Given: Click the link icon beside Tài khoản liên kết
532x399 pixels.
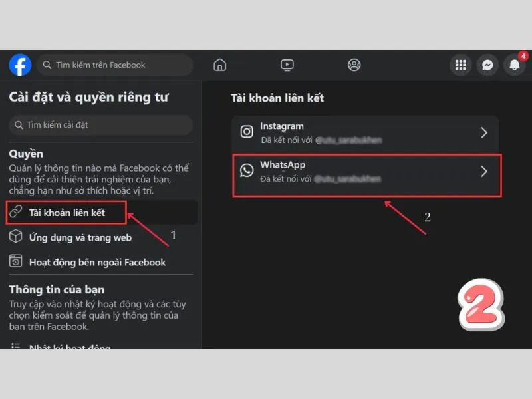Looking at the screenshot, I should [x=15, y=211].
